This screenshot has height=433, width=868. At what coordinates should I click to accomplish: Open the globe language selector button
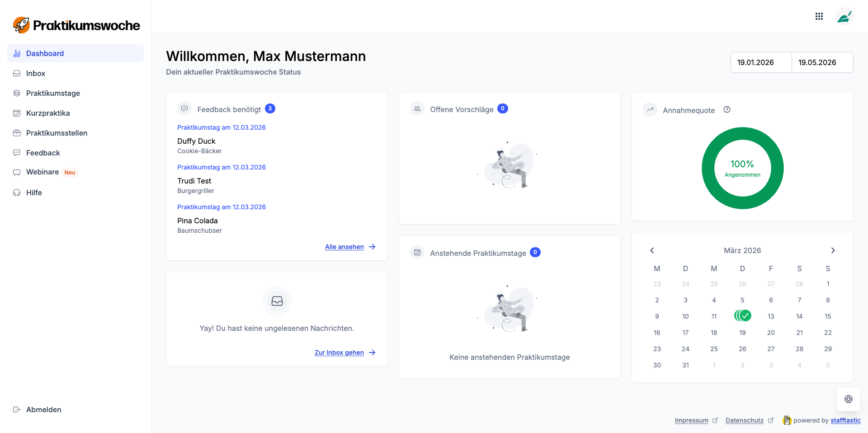point(848,399)
